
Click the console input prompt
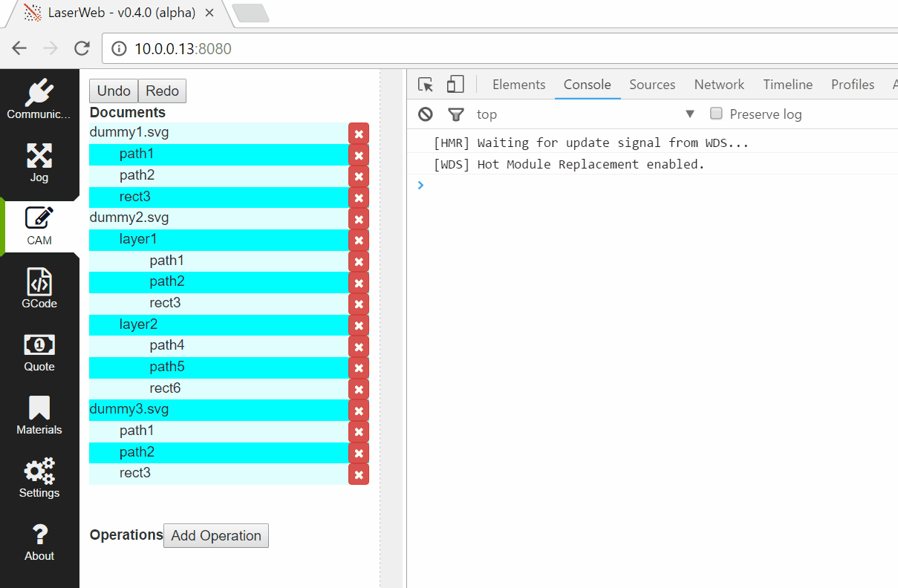654,185
